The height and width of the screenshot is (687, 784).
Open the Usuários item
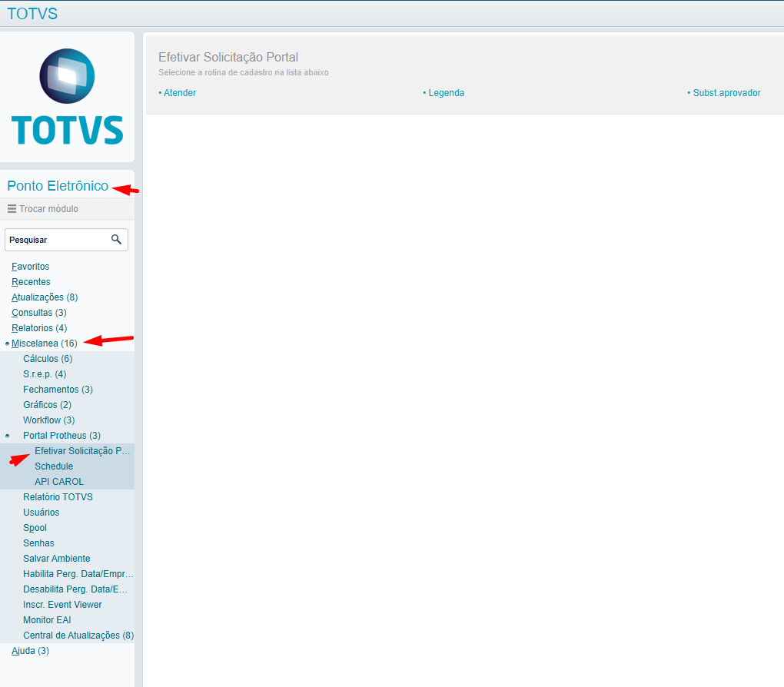point(41,513)
